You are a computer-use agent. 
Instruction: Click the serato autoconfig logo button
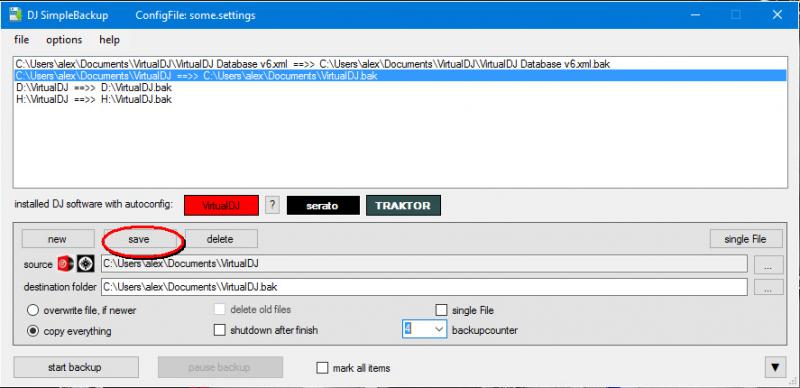(x=323, y=206)
